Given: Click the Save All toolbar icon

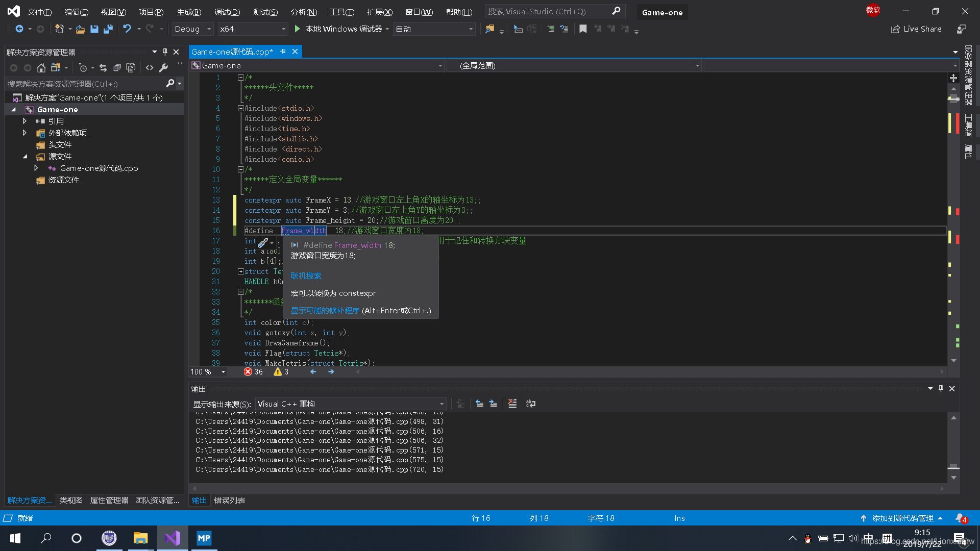Looking at the screenshot, I should coord(108,29).
